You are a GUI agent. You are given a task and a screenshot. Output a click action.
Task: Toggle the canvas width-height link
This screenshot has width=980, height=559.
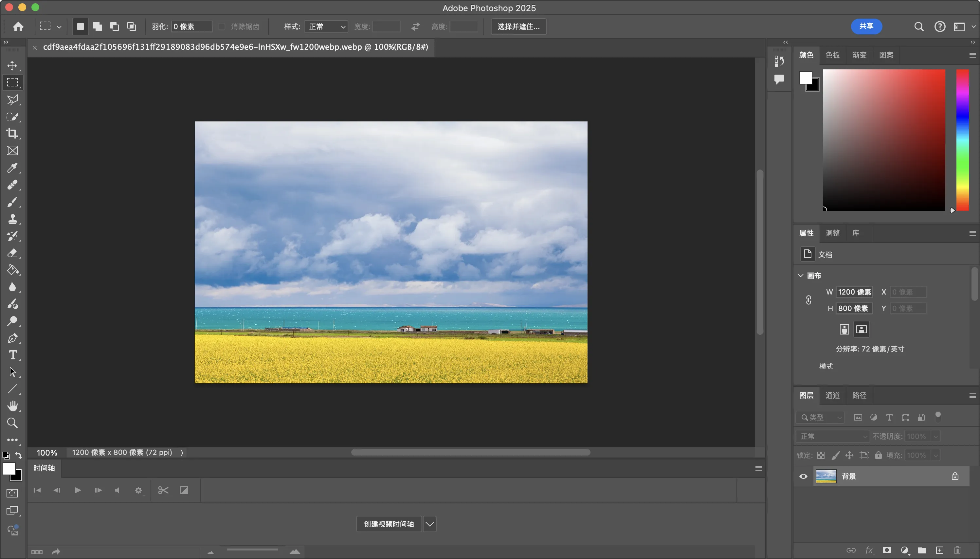pyautogui.click(x=808, y=300)
